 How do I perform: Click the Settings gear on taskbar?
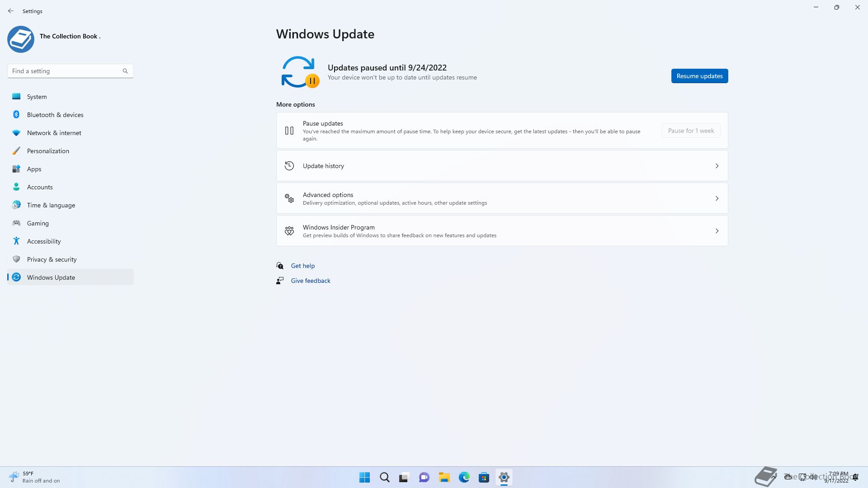[504, 477]
